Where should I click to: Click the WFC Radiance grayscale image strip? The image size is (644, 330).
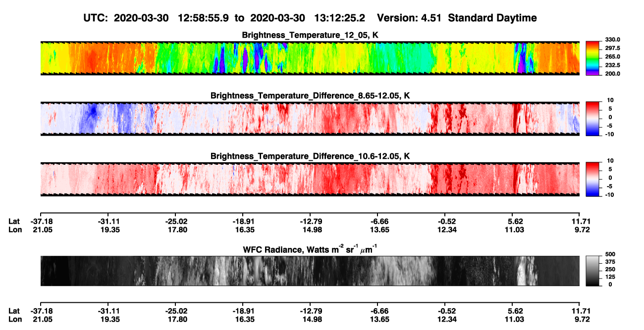(310, 271)
